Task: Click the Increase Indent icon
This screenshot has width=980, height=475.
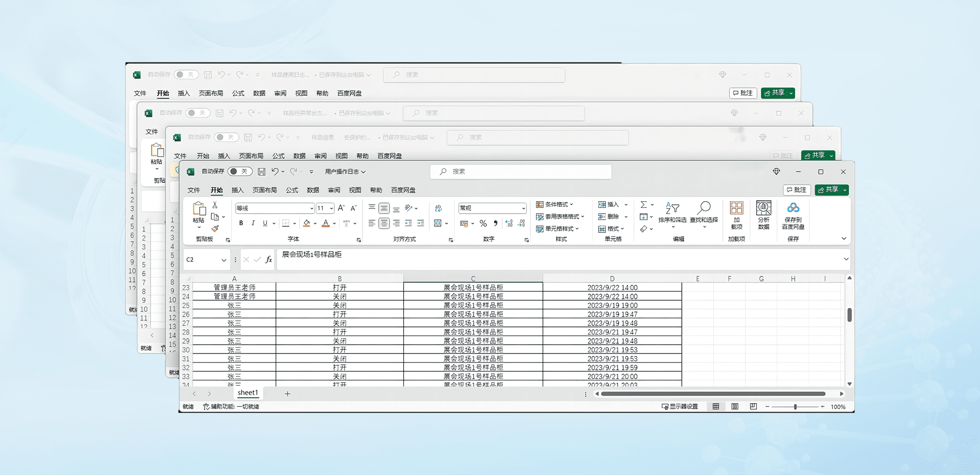Action: tap(421, 223)
